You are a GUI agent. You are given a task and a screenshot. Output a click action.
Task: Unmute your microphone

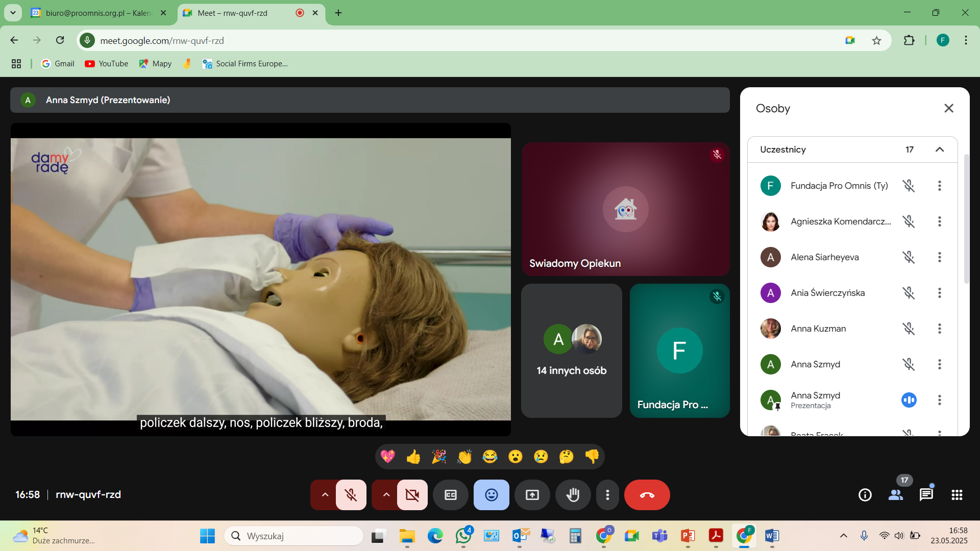point(351,495)
